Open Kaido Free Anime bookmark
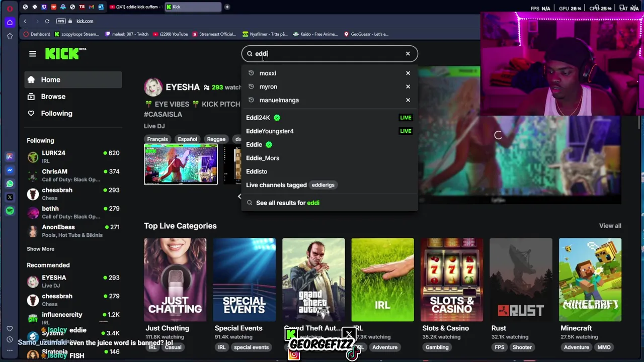 [315, 34]
